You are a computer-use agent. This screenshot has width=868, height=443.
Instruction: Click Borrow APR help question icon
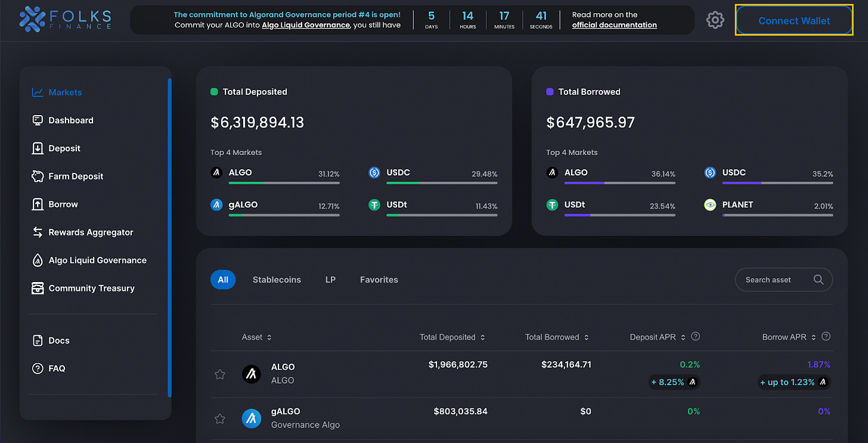pos(826,336)
